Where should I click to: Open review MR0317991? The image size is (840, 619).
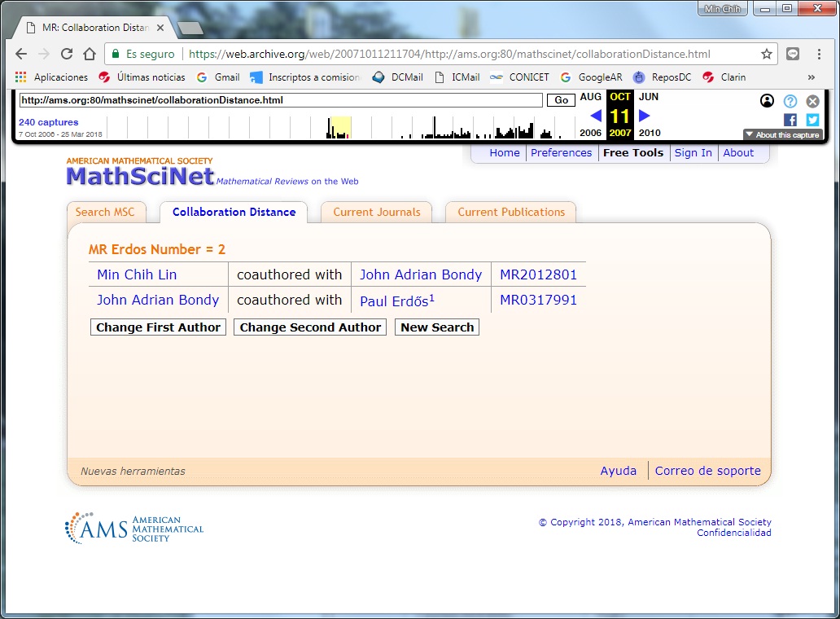pos(538,300)
